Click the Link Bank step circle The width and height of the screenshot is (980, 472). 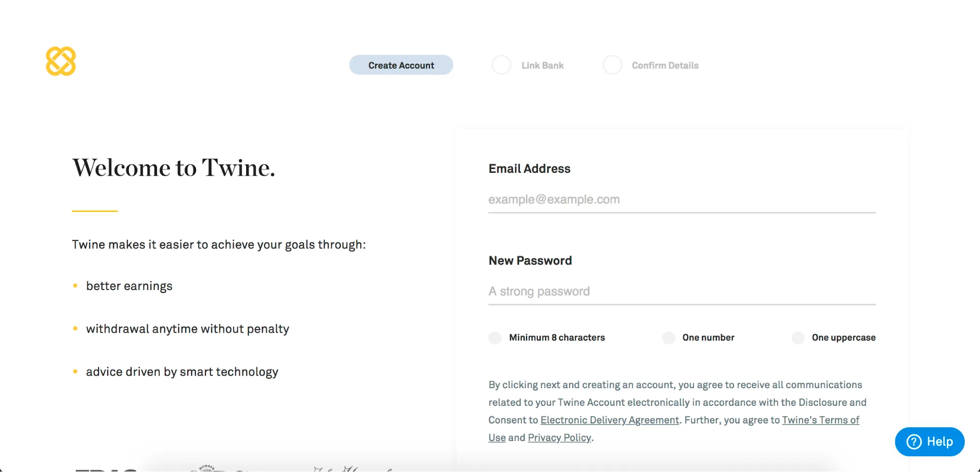pos(501,65)
